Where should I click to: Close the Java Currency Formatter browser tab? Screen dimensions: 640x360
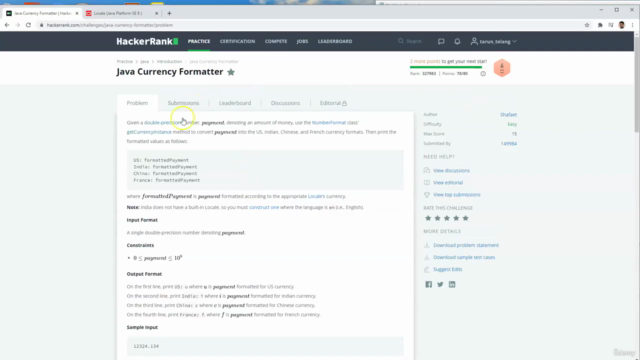pos(77,13)
